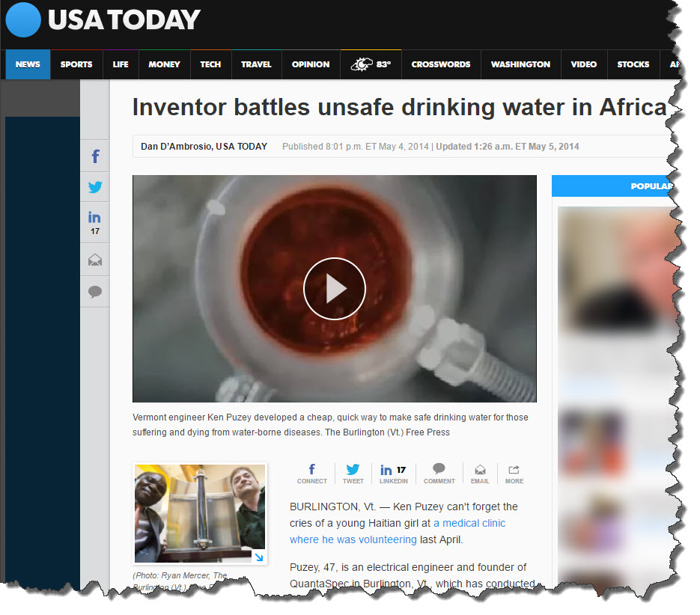Open sidebar comment bubble icon
The width and height of the screenshot is (700, 615).
pyautogui.click(x=95, y=292)
